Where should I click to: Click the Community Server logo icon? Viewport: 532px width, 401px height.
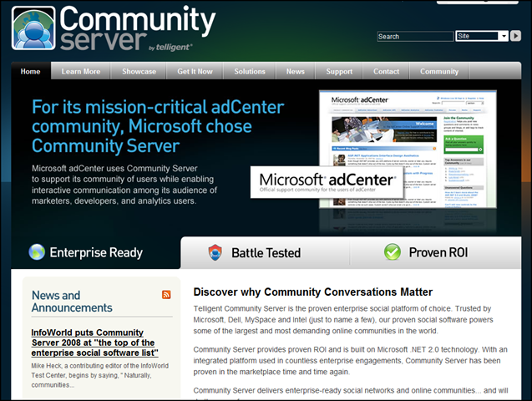tap(34, 28)
